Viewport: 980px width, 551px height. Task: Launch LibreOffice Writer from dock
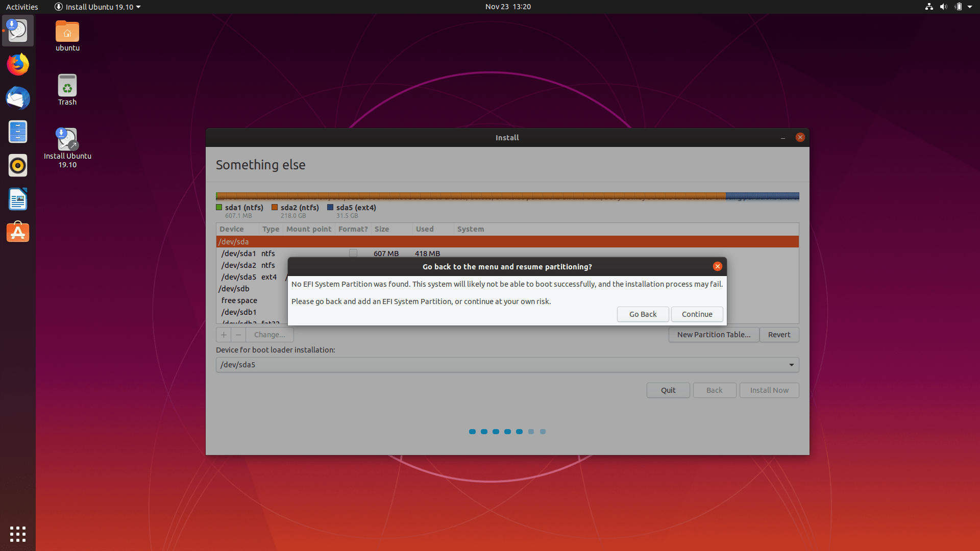[18, 199]
